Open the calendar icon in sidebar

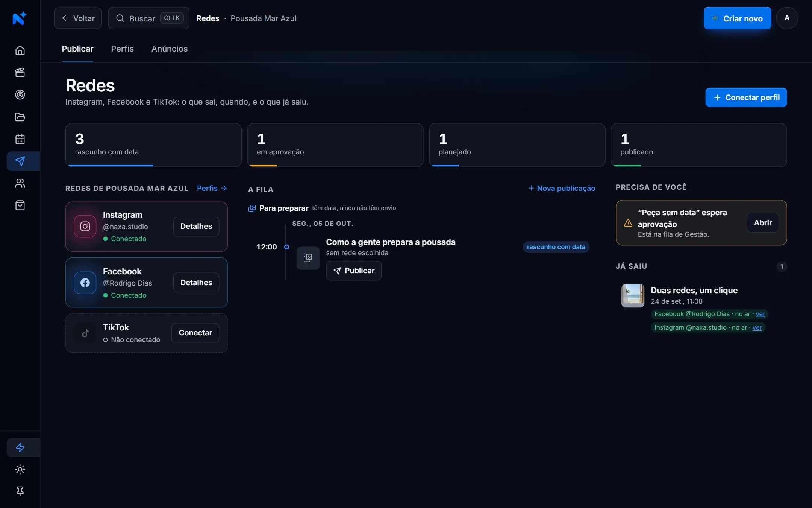tap(20, 139)
